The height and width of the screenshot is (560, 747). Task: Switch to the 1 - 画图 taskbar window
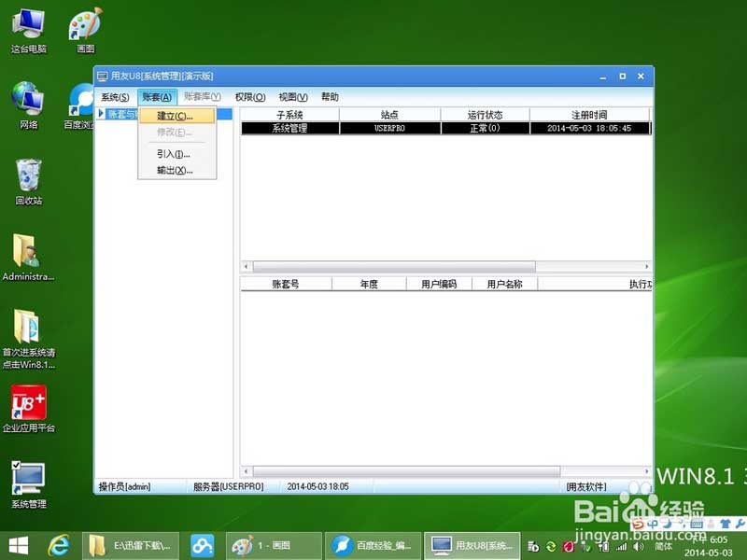pyautogui.click(x=274, y=546)
